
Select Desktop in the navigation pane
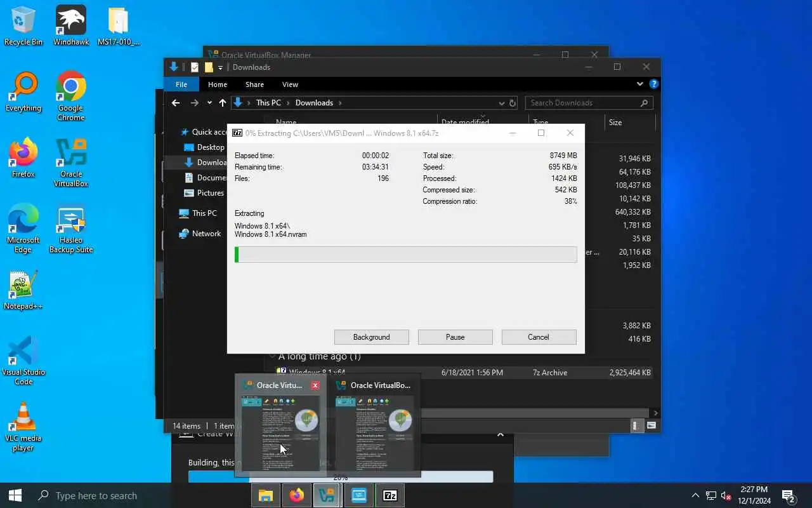[x=204, y=147]
